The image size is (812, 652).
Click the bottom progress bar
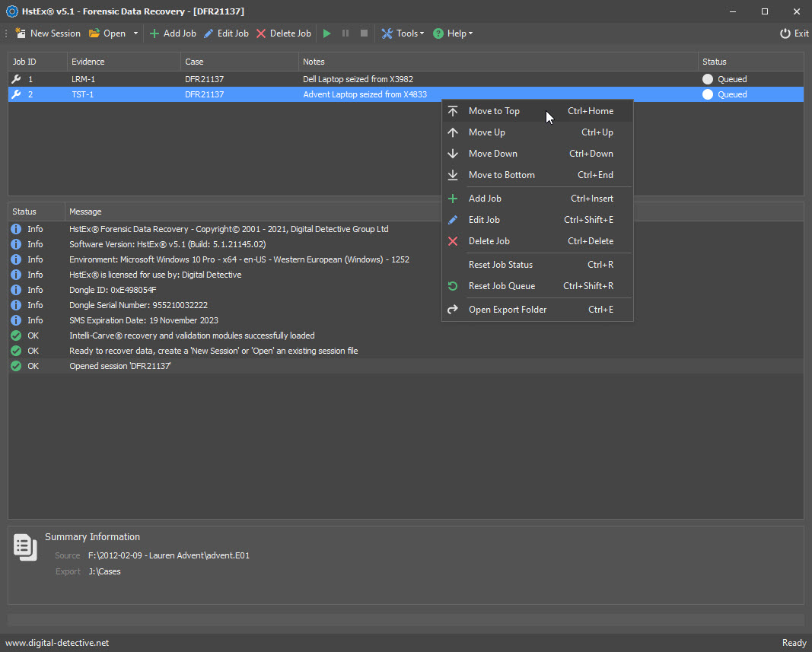[x=406, y=619]
